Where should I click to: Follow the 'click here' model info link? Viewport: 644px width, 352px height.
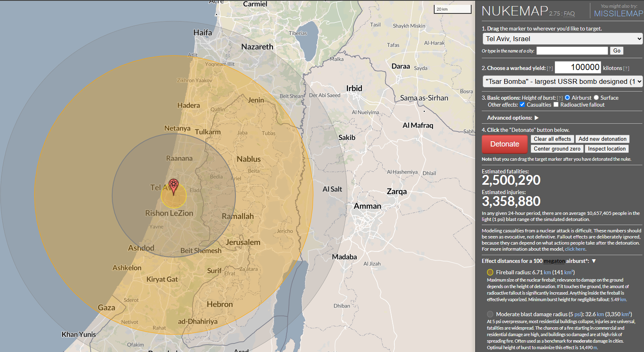coord(575,249)
